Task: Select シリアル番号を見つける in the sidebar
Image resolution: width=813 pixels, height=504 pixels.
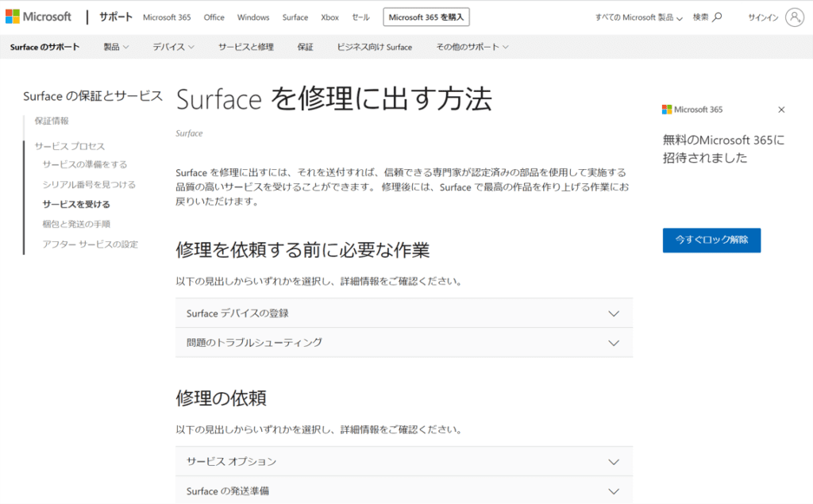Action: (x=89, y=185)
